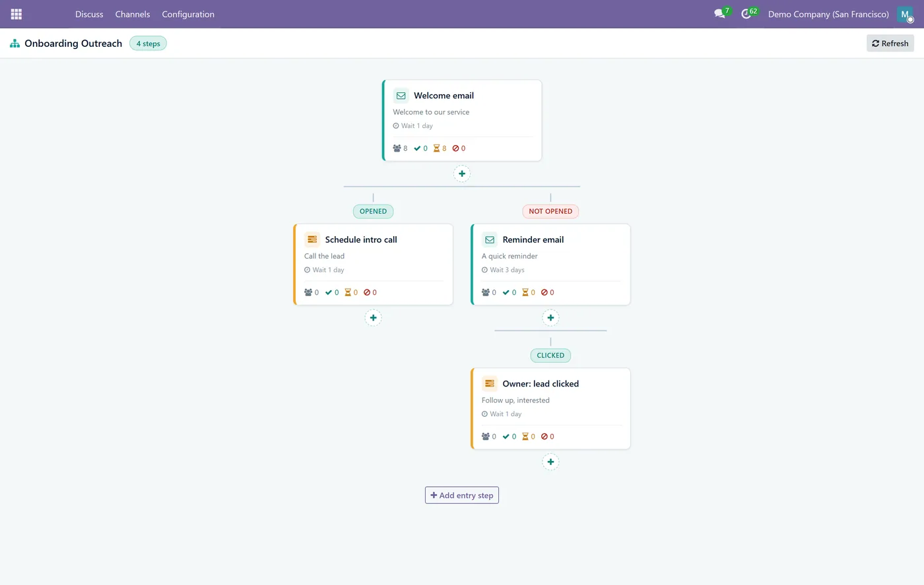Click the flow hierarchy icon beside Onboarding Outreach
The image size is (924, 585).
click(x=15, y=44)
